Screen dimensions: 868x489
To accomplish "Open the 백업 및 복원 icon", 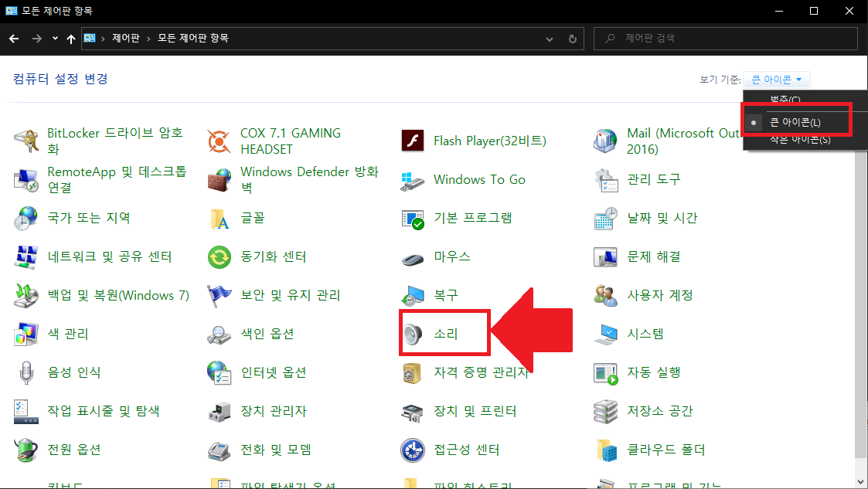I will click(26, 295).
